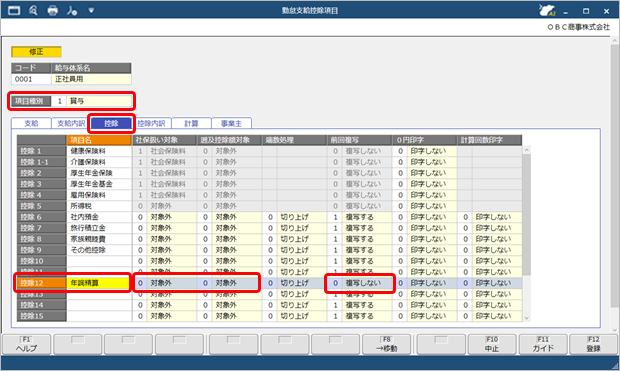Image resolution: width=620 pixels, height=371 pixels.
Task: Select the 控除 tab
Action: (111, 123)
